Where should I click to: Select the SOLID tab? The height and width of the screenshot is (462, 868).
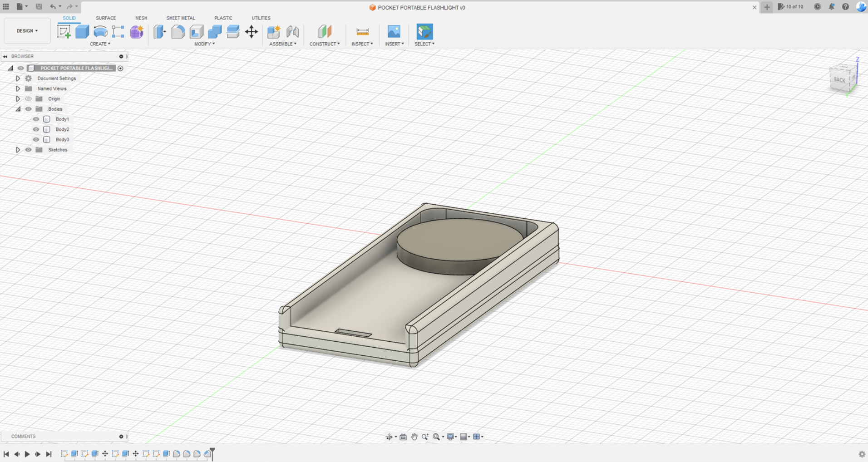69,18
